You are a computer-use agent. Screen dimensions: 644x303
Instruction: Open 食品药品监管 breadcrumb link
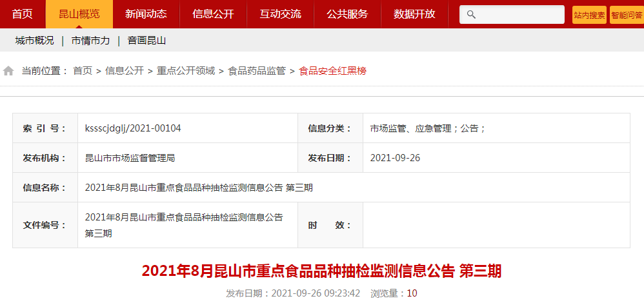(257, 71)
